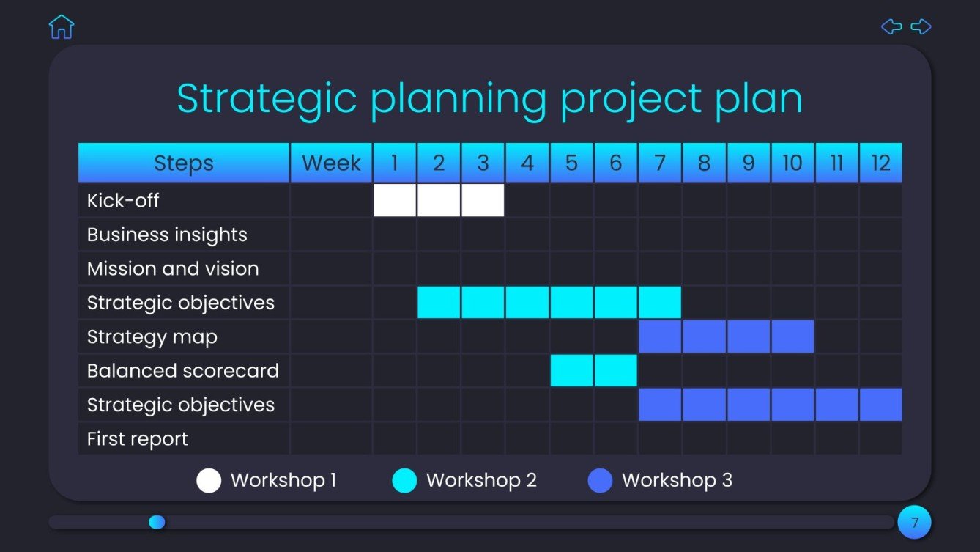Select the slide title text
The height and width of the screenshot is (552, 980).
[x=489, y=98]
